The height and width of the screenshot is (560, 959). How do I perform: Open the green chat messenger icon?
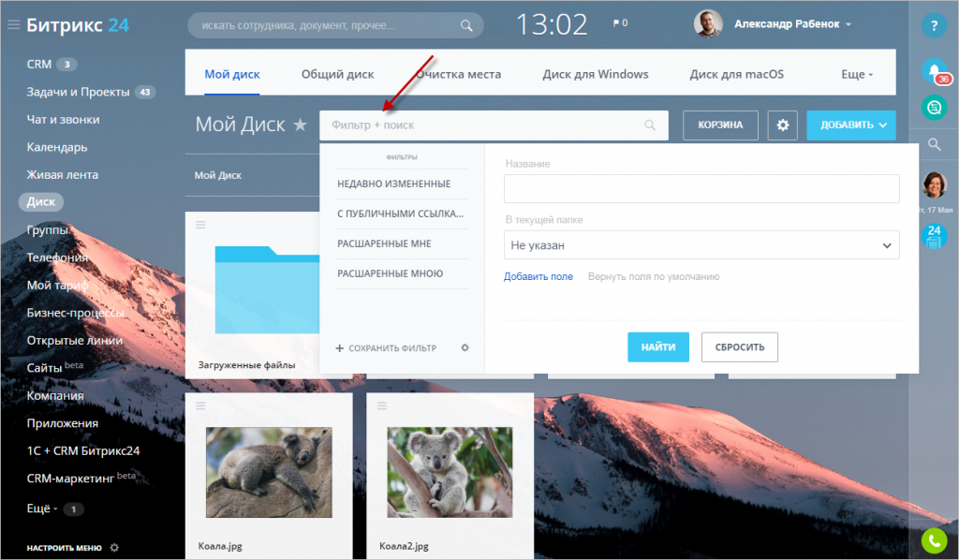pyautogui.click(x=934, y=107)
